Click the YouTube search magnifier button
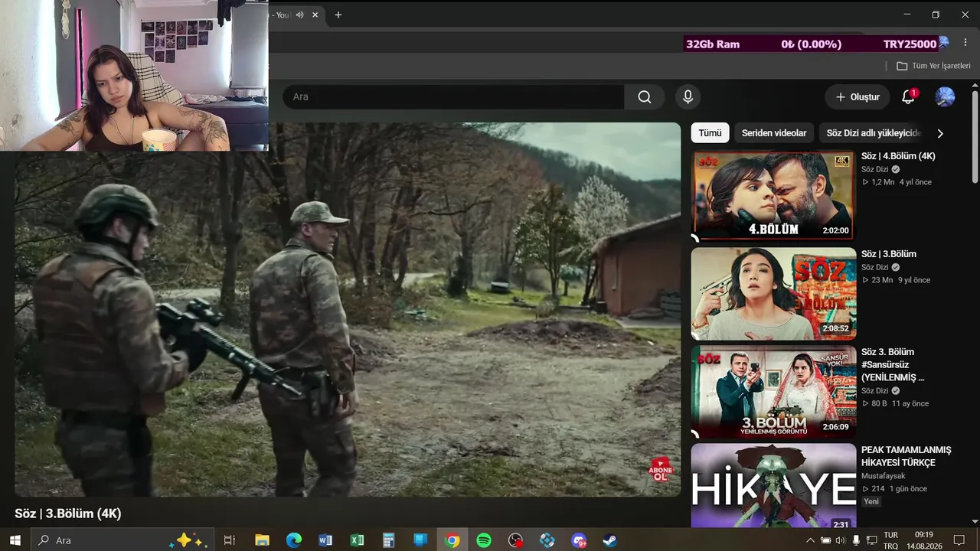The height and width of the screenshot is (551, 980). coord(644,97)
